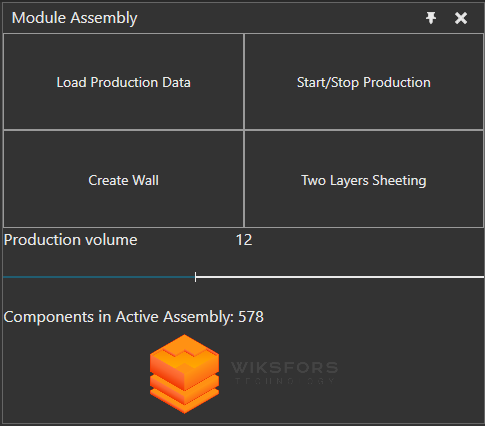Close the Module Assembly panel
This screenshot has height=426, width=485.
coord(461,18)
